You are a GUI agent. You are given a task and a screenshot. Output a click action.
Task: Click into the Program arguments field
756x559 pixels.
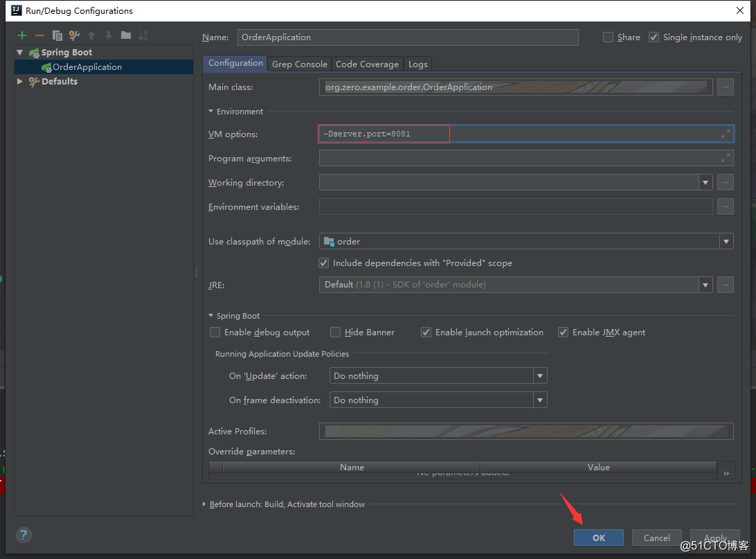pos(526,158)
